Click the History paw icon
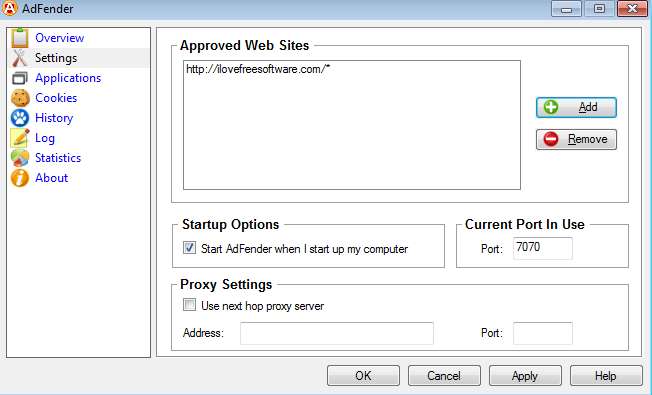 pyautogui.click(x=20, y=118)
